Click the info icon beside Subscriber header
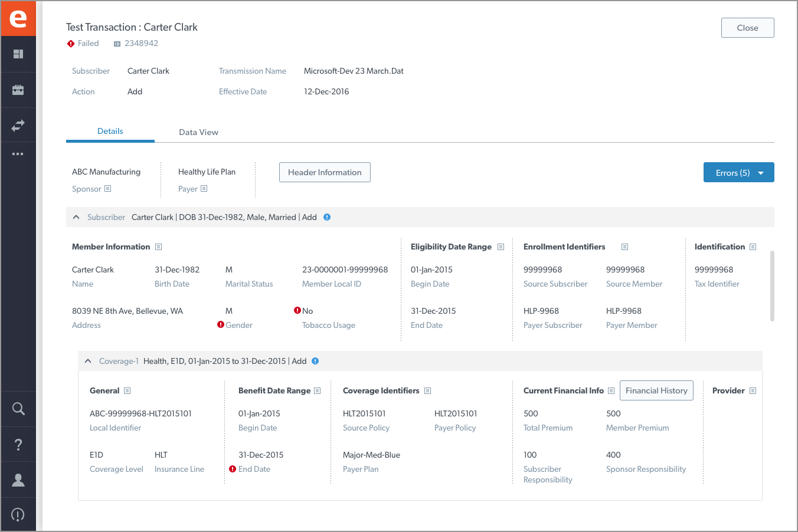Screen dimensions: 798x532 pyautogui.click(x=327, y=217)
